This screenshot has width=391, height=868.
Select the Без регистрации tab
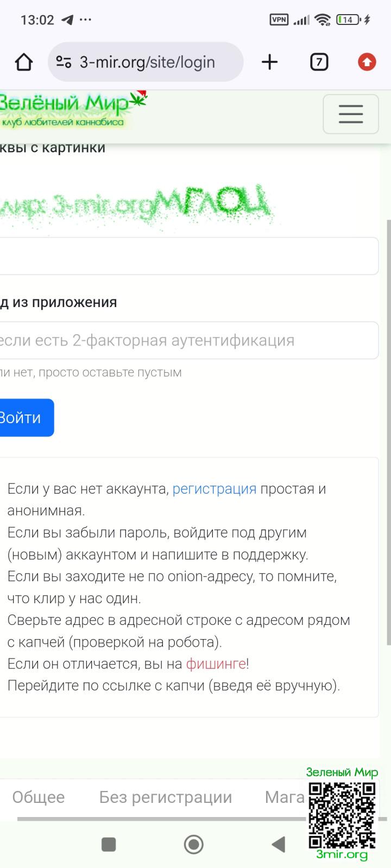click(x=165, y=797)
